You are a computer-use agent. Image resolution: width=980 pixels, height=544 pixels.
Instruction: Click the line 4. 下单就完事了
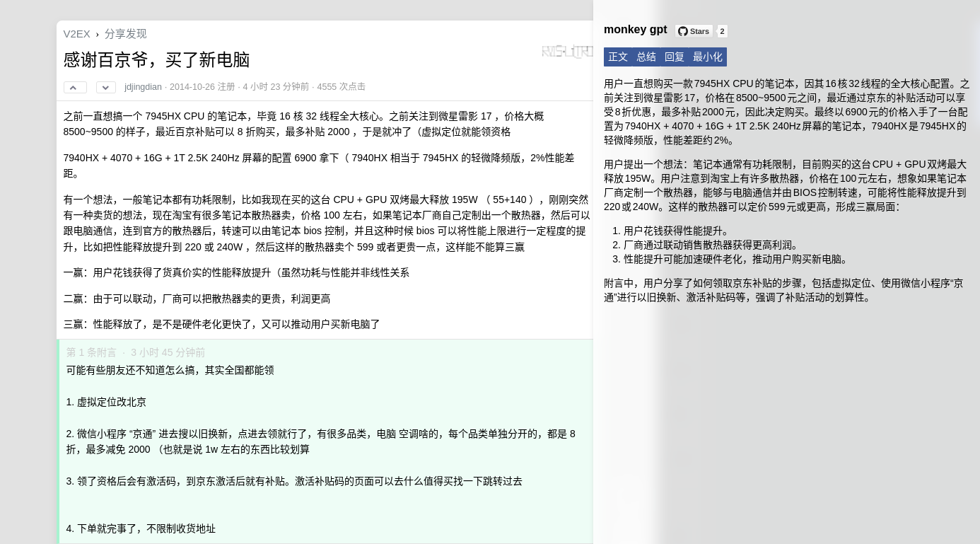tap(141, 528)
